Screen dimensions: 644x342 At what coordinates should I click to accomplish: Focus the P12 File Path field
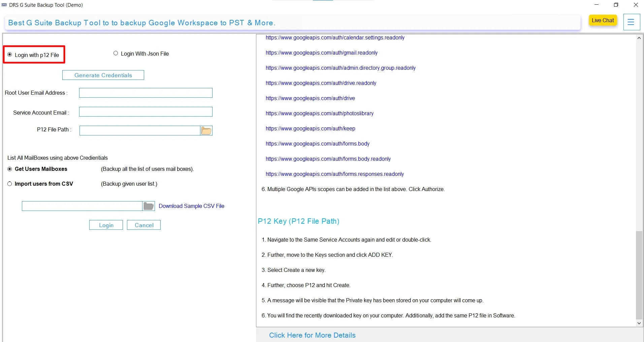click(x=140, y=131)
